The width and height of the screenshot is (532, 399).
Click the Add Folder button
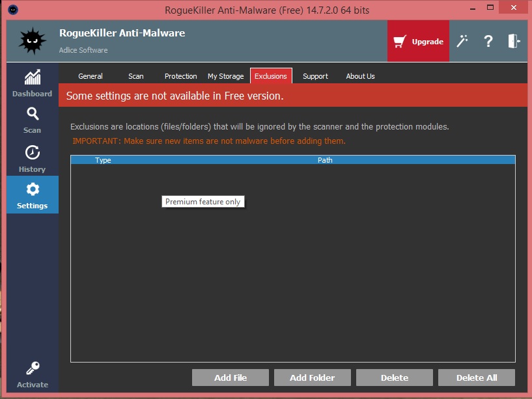coord(312,378)
